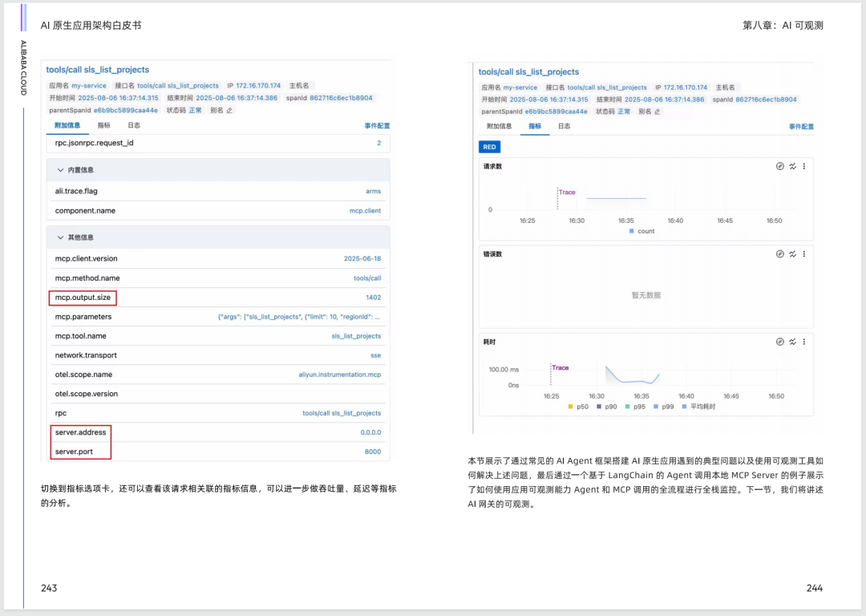Collapse the 其他信息 section
Viewport: 866px width, 616px height.
(60, 237)
